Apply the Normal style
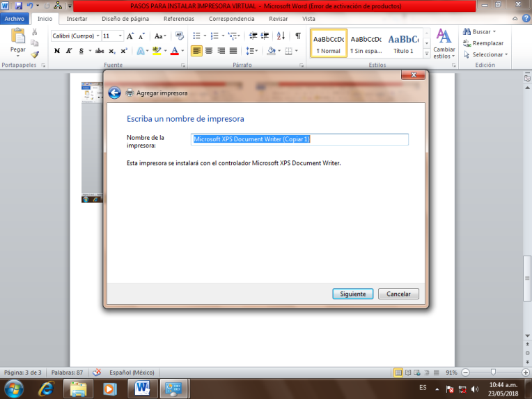The image size is (532, 399). click(x=329, y=43)
